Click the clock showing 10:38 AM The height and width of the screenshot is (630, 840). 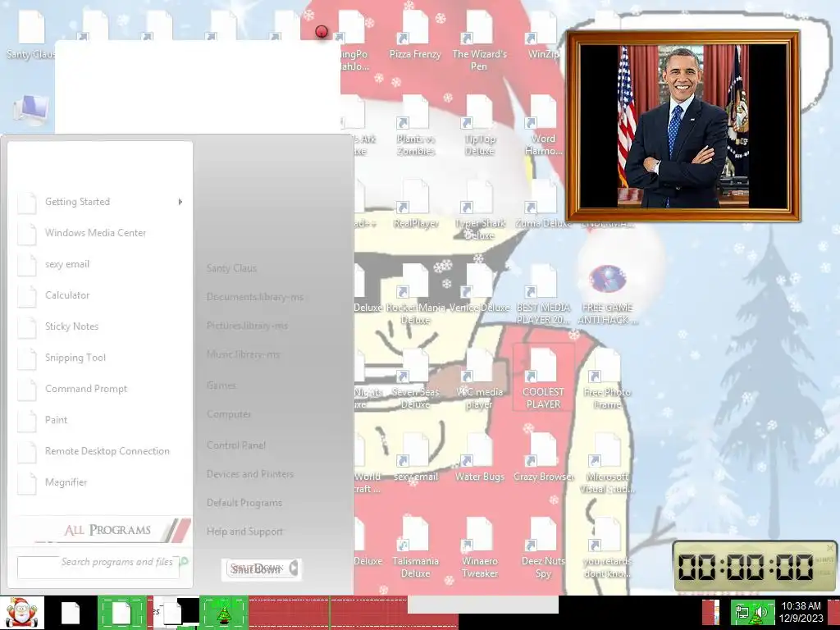coord(801,612)
